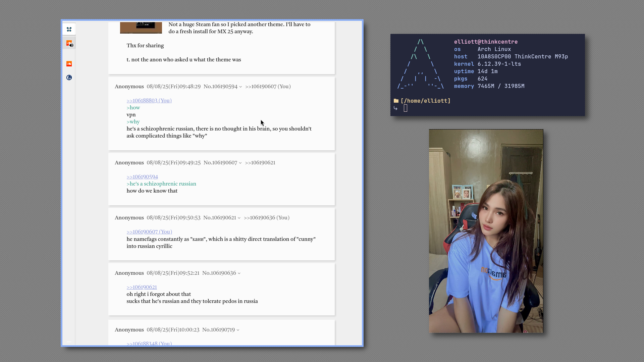
Task: Click the terminal prompt cursor block
Action: [406, 108]
